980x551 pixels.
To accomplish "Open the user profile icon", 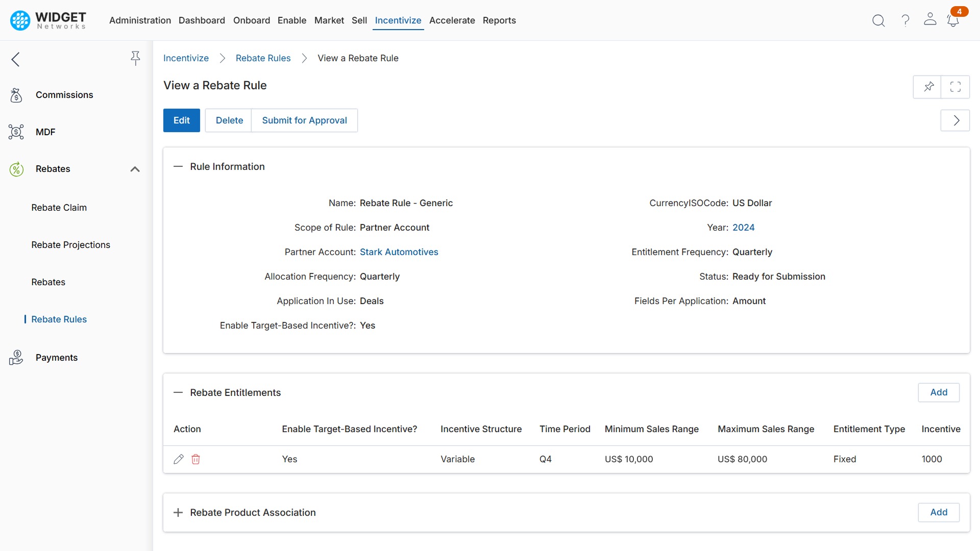I will [x=930, y=20].
